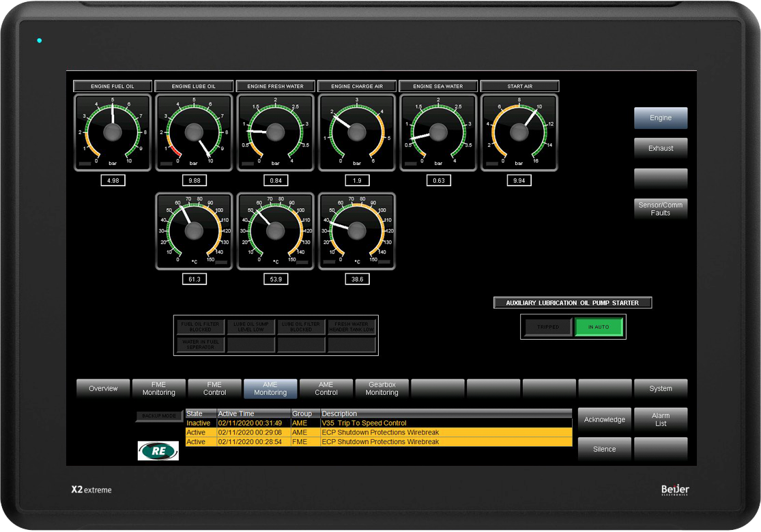Tap the Engine Sea Water gauge
Viewport: 761px width, 532px height.
(x=438, y=132)
